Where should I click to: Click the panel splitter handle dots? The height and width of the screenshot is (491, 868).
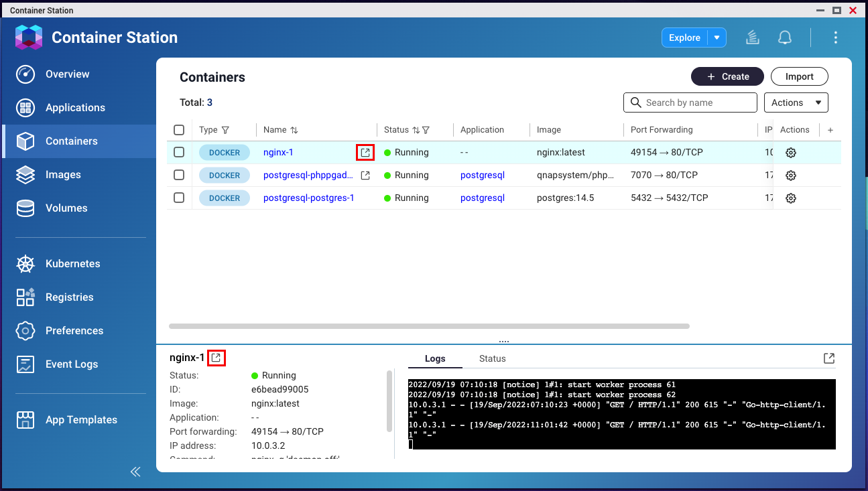504,341
